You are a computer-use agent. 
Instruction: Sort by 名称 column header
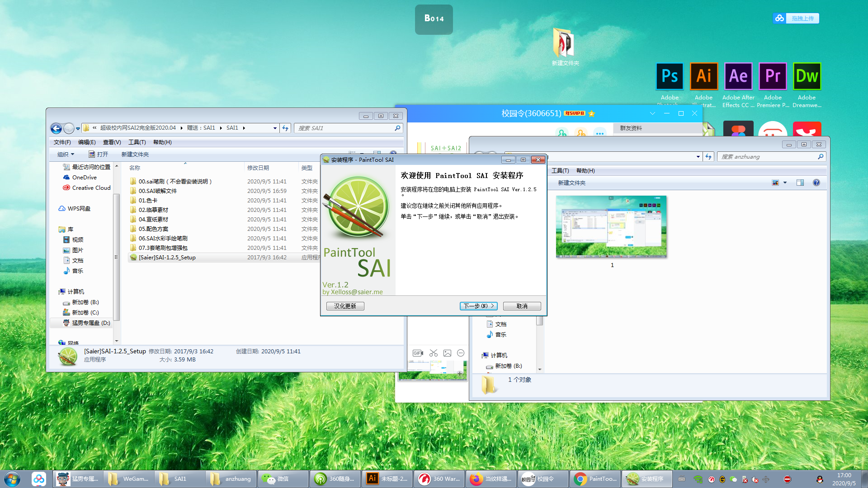click(x=135, y=168)
